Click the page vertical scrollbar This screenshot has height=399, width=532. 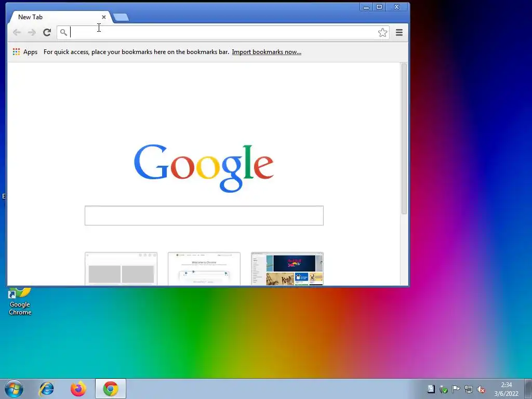[x=404, y=138]
